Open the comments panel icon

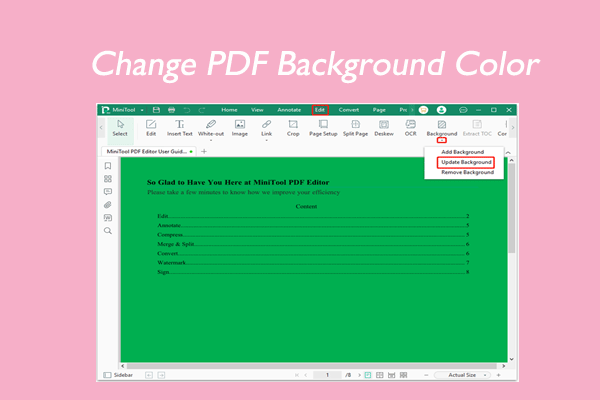pyautogui.click(x=108, y=192)
